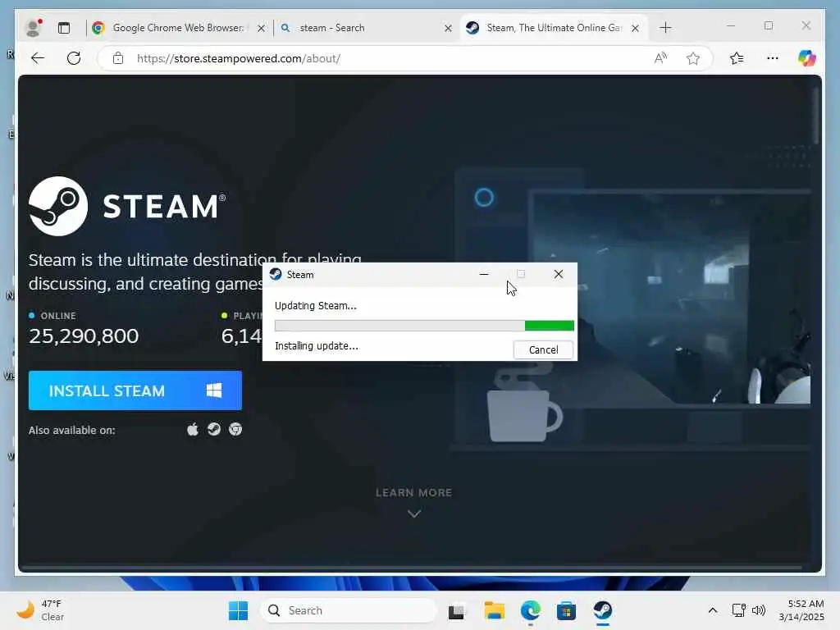Open File Explorer from taskbar
The image size is (840, 630).
point(494,610)
